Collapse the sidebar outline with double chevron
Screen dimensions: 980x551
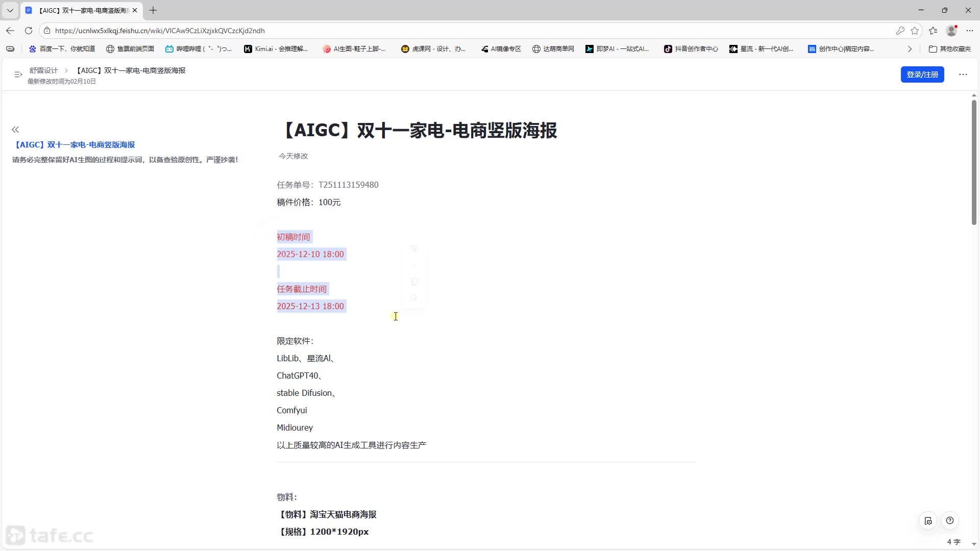(x=15, y=130)
